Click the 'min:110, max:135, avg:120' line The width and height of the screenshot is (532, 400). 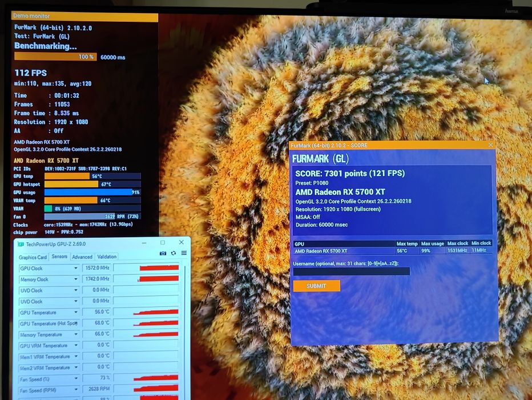(53, 83)
